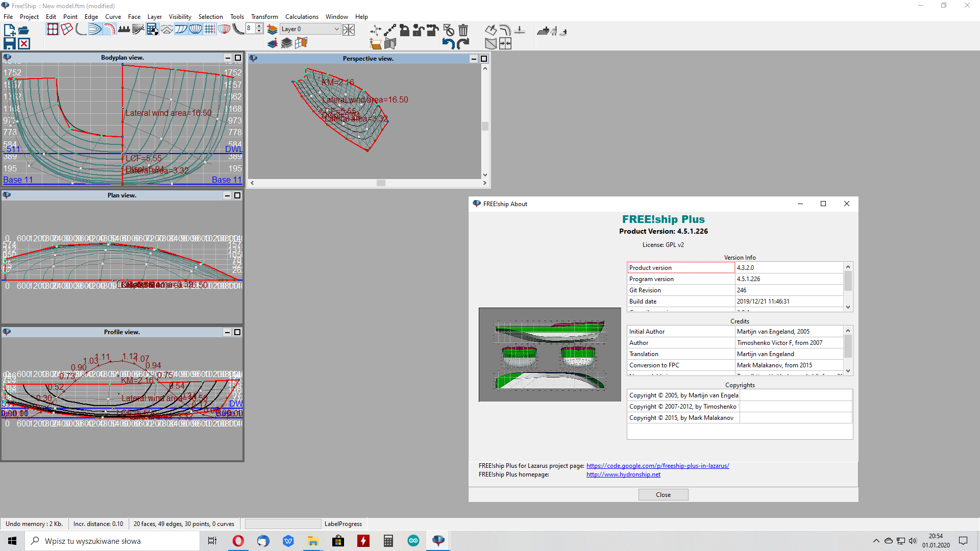
Task: Click the extrude edge tool icon
Action: [491, 30]
